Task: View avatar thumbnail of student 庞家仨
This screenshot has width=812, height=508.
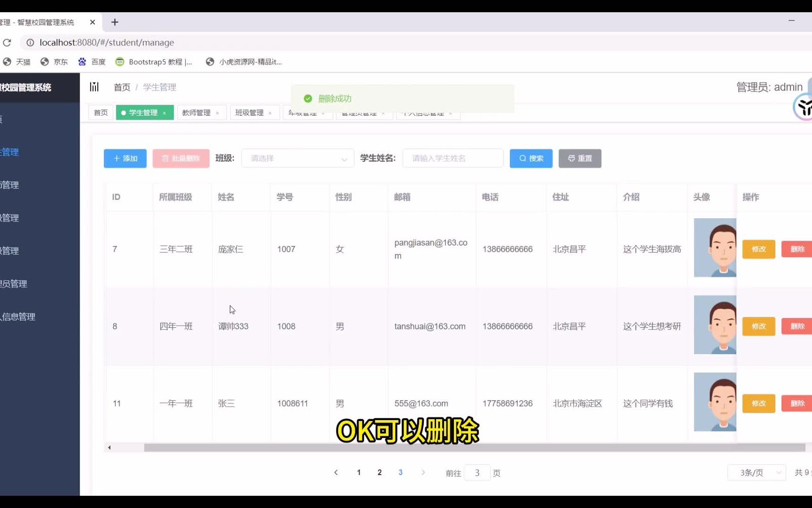Action: pyautogui.click(x=715, y=247)
